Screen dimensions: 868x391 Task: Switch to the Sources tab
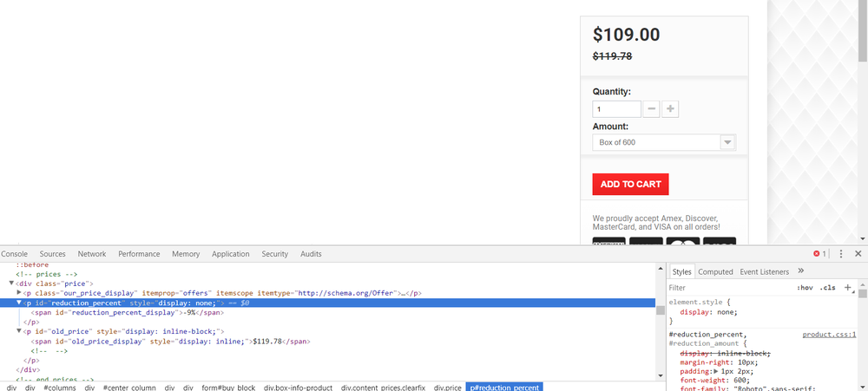(53, 254)
